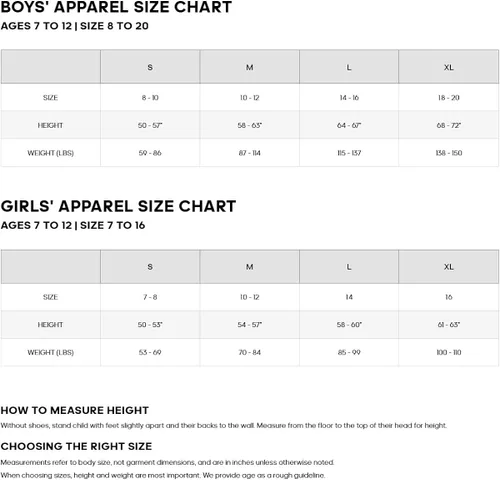Click girls' large weight 85 - 99
Screen dimensions: 500x480
(349, 352)
